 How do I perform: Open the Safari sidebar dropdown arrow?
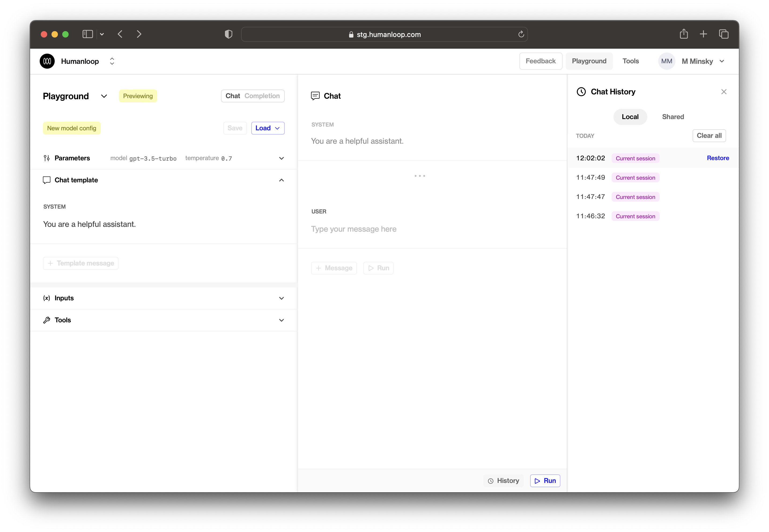click(102, 34)
